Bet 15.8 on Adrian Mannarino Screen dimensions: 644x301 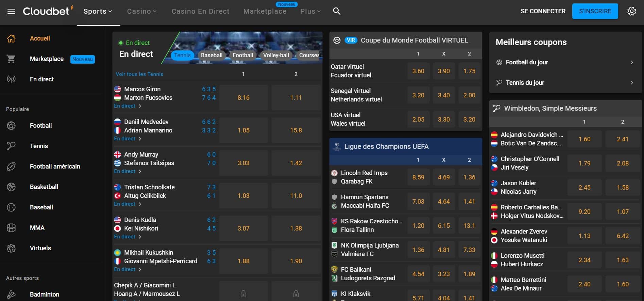pyautogui.click(x=296, y=130)
